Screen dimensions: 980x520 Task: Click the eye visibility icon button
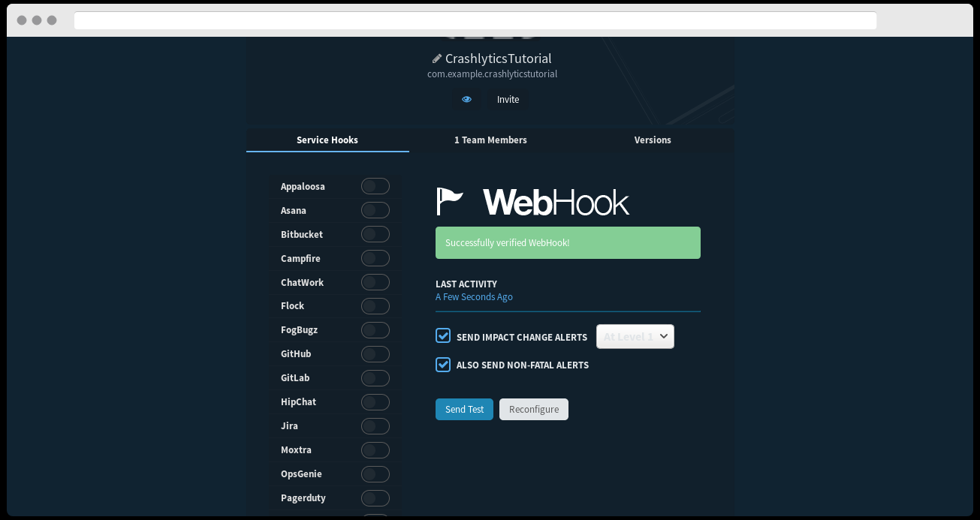[466, 99]
